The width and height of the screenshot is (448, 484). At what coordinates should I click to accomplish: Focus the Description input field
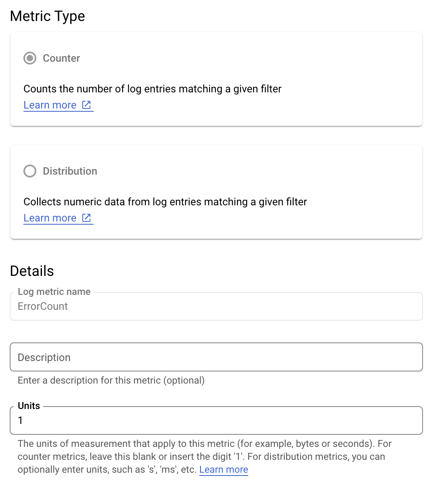(x=216, y=357)
